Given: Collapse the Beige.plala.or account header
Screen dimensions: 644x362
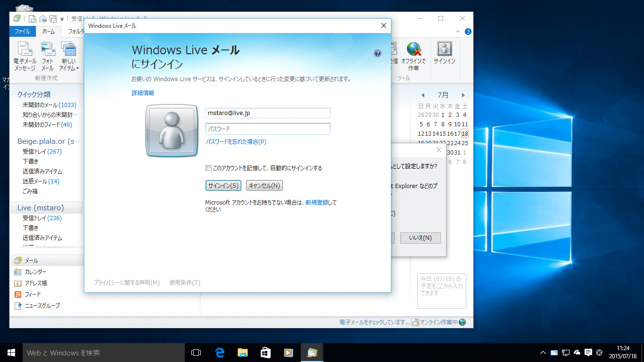Looking at the screenshot, I should [49, 141].
